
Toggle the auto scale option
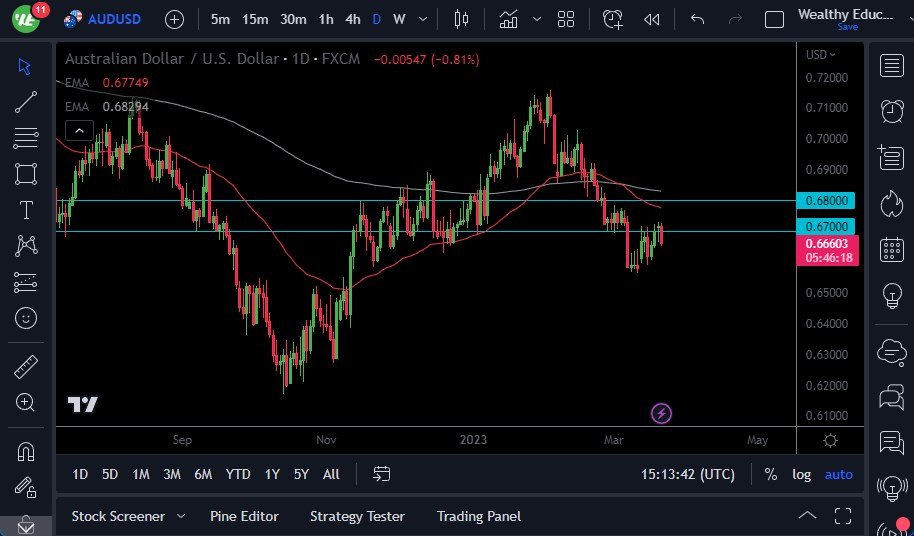[x=838, y=474]
